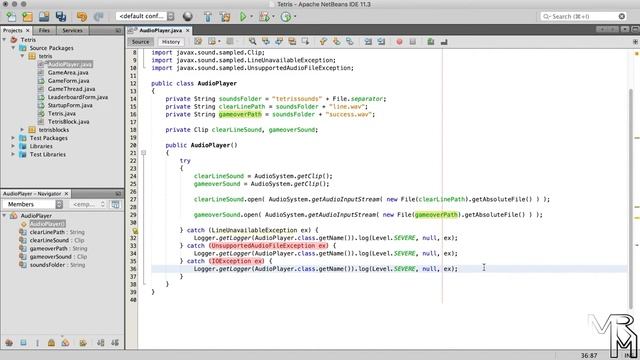Toggle Show Fields filter in Navigator
Viewport: 640px width, 360px height.
click(x=23, y=342)
